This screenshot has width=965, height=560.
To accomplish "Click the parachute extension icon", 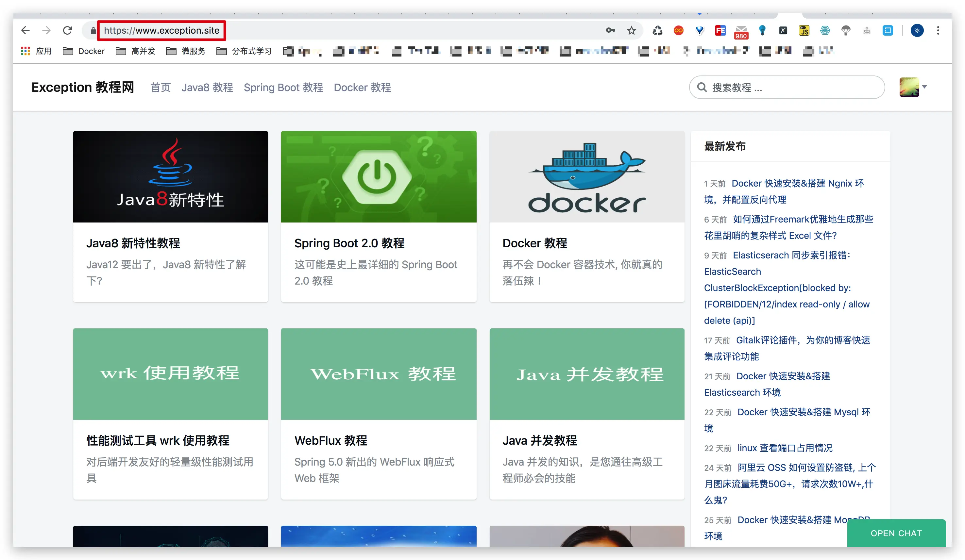I will pyautogui.click(x=846, y=30).
